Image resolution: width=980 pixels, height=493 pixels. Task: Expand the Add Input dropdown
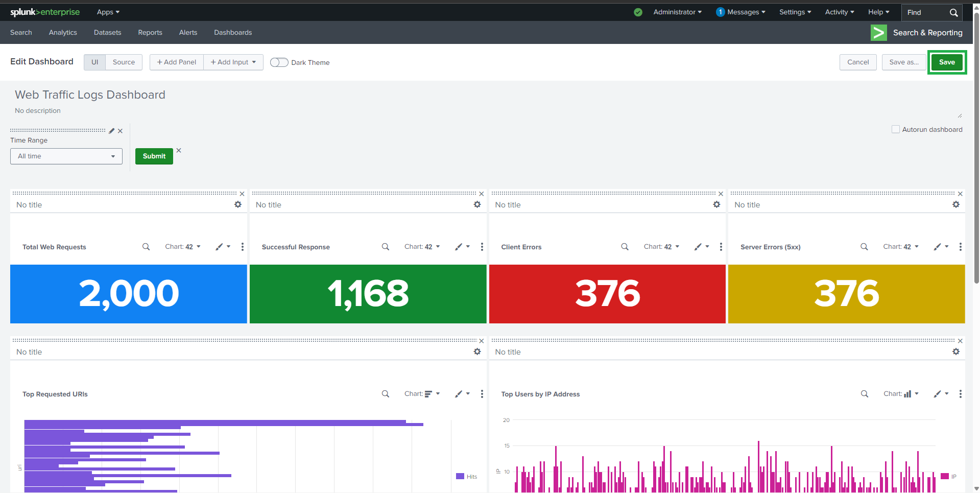click(x=233, y=62)
